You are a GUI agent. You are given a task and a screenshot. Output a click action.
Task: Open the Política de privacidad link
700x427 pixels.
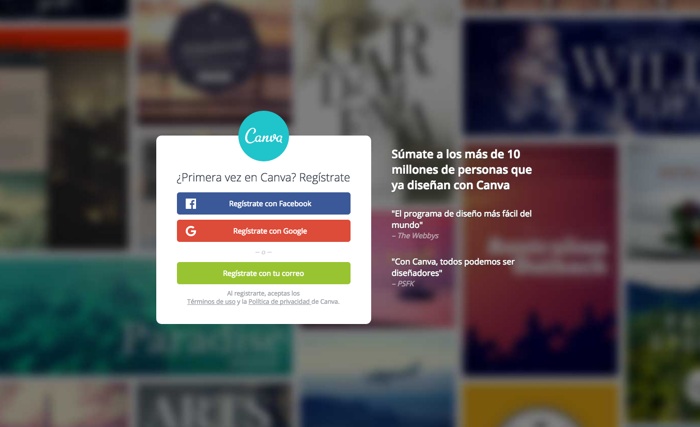coord(279,301)
